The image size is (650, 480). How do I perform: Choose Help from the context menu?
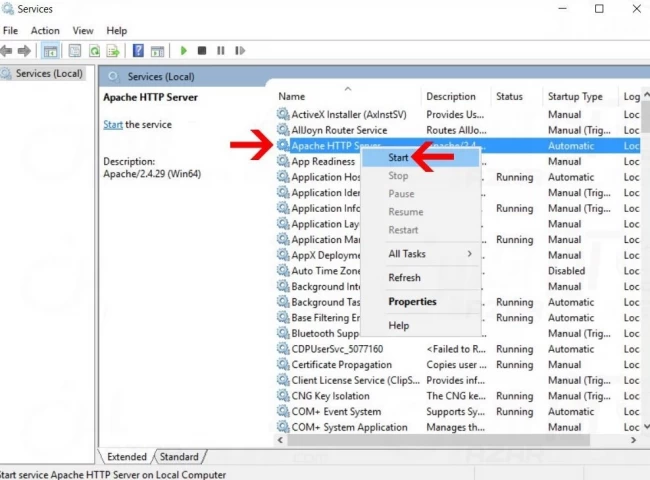(421, 325)
